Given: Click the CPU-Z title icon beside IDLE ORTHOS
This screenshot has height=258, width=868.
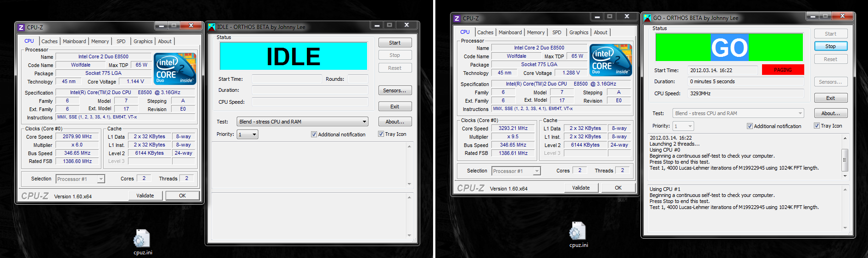Looking at the screenshot, I should pos(21,27).
